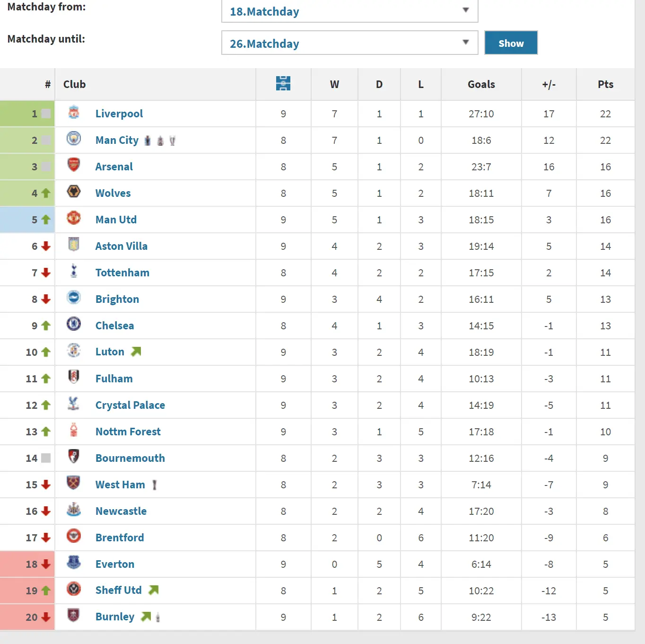Click the Everton club crest
645x644 pixels.
[x=74, y=563]
